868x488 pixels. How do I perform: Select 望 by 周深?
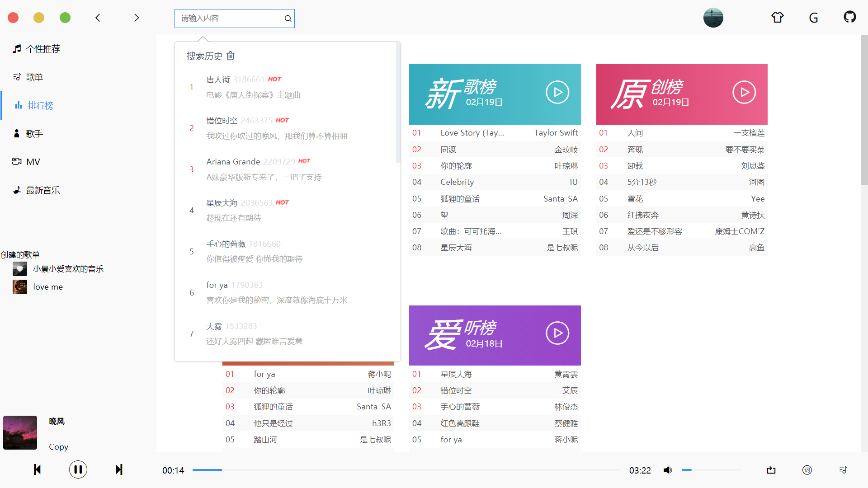[x=495, y=215]
